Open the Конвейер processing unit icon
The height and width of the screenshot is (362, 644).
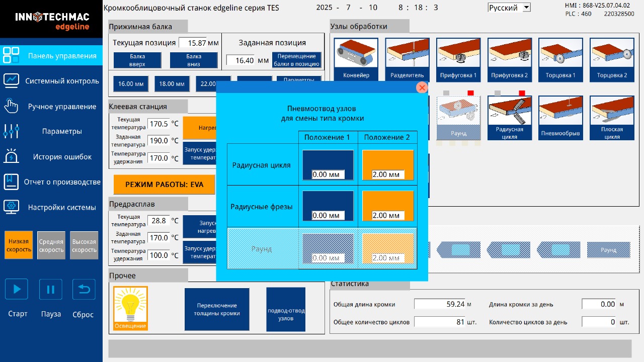pyautogui.click(x=356, y=59)
